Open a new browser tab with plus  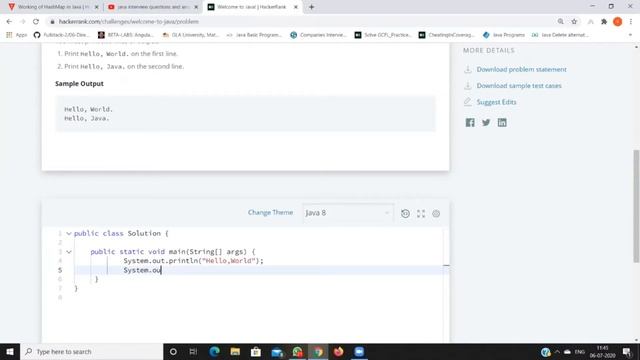coord(311,7)
